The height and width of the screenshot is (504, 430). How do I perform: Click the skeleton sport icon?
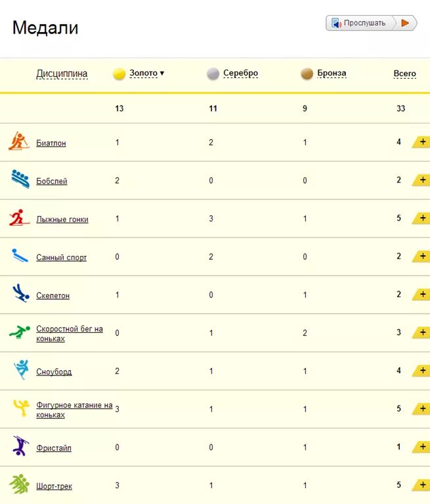point(20,293)
